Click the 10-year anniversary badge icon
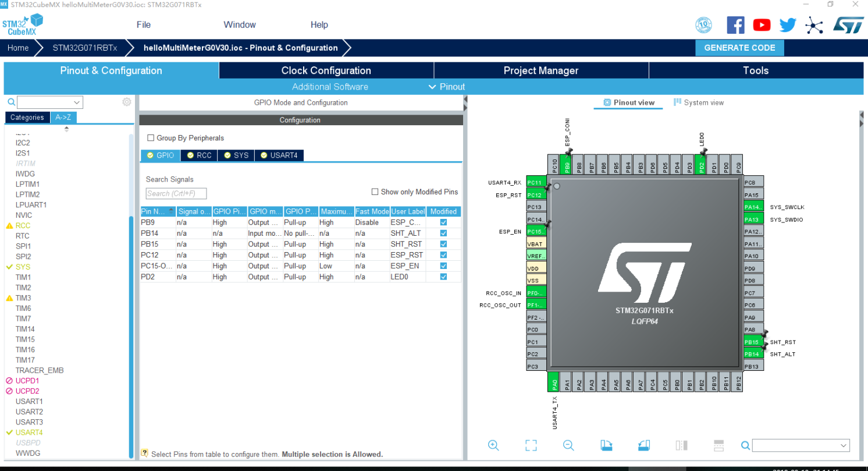The width and height of the screenshot is (868, 471). point(704,25)
